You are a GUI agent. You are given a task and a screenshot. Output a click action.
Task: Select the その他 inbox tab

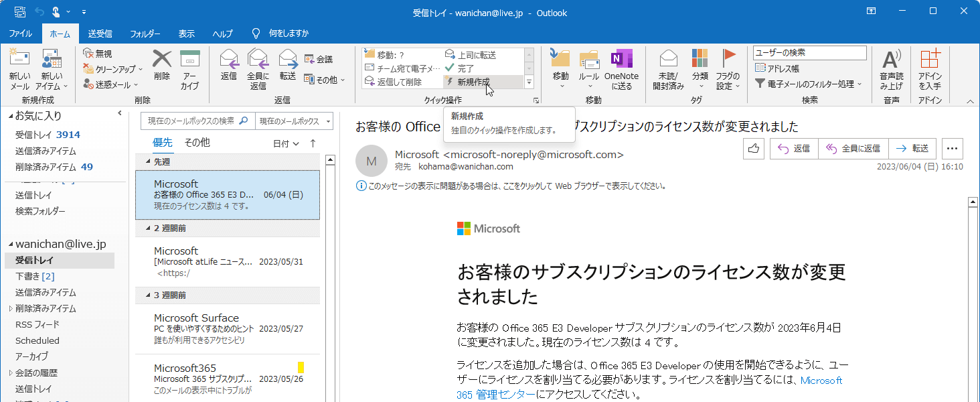point(197,143)
